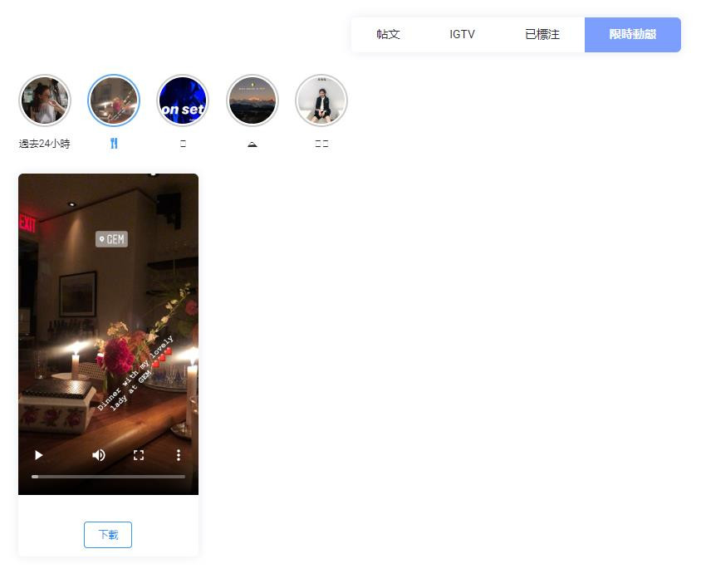Open the 'on set' highlight circle
Screen dimensions: 701x588
[183, 100]
